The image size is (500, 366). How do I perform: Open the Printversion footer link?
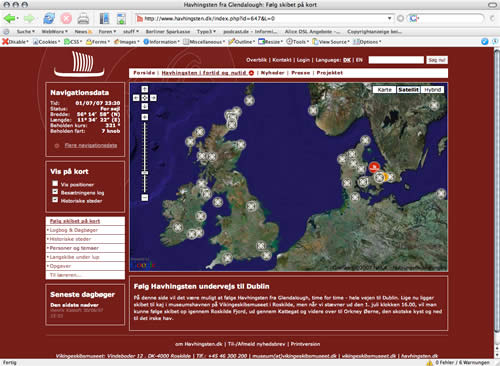click(305, 344)
